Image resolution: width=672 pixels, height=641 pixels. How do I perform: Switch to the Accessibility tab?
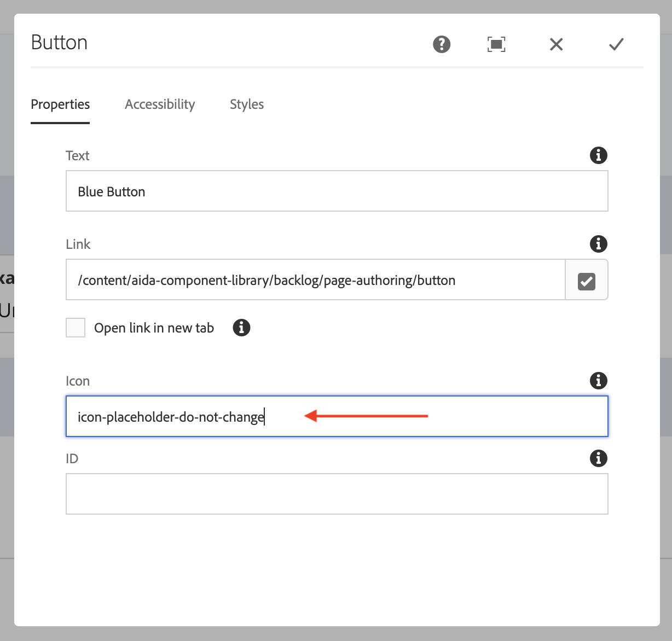(x=160, y=104)
